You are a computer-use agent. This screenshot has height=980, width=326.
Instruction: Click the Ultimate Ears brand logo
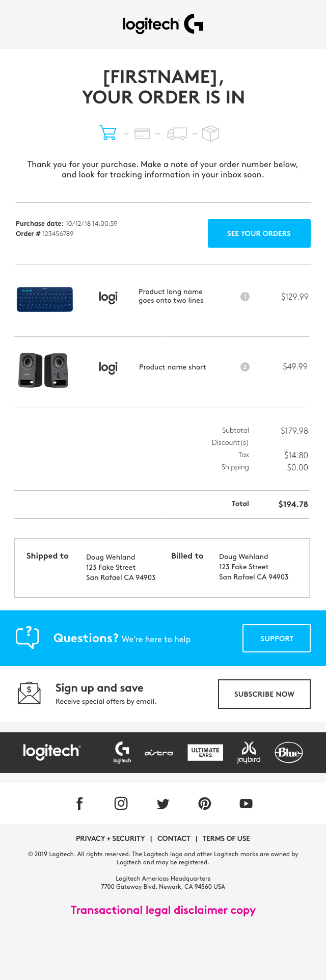(205, 753)
